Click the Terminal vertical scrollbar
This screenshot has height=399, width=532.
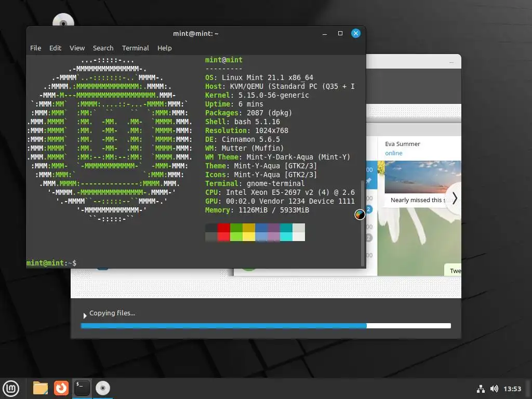362,222
